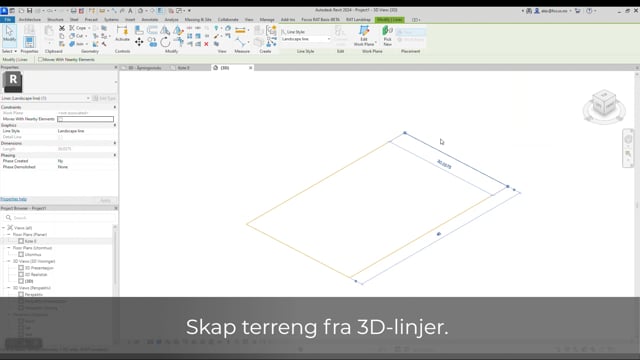Select the Mirror Pick Axis tool

pos(165,30)
